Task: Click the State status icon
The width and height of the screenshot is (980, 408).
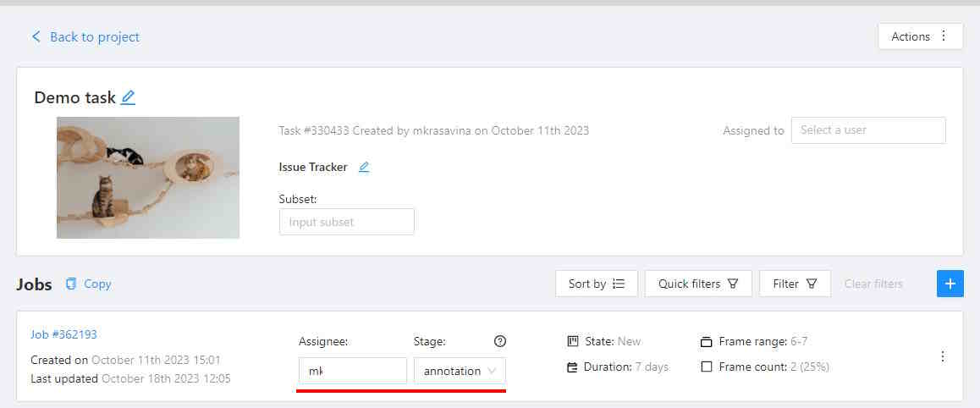Action: 572,341
